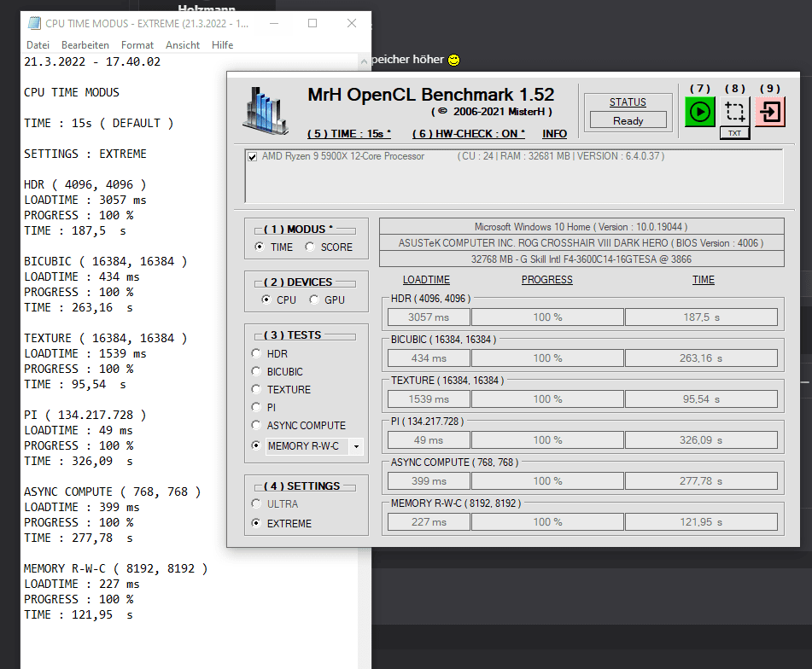
Task: Click Notepad scrollbar up arrow
Action: coord(364,61)
